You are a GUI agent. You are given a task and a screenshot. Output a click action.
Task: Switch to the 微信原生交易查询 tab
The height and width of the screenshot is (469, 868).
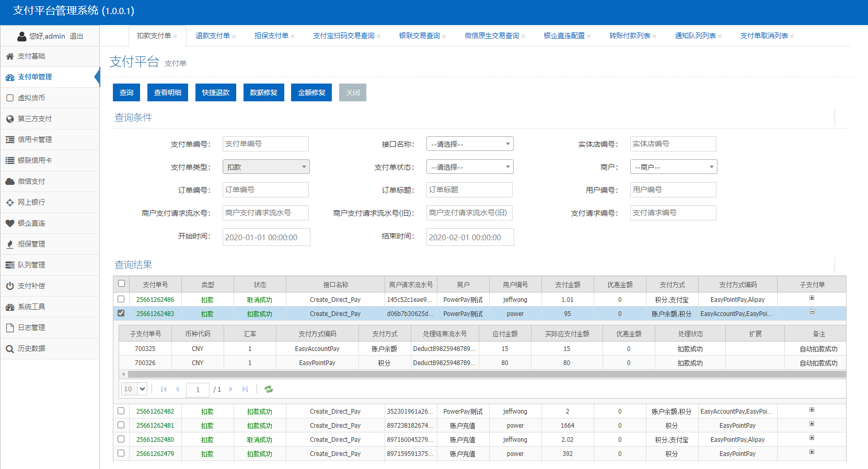pyautogui.click(x=492, y=36)
